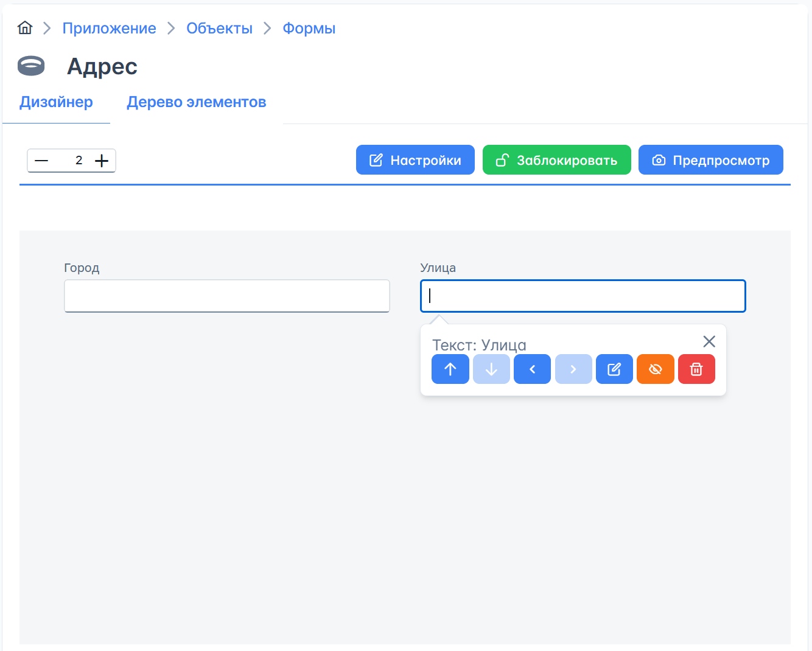Hide the Улица field with eye button
The width and height of the screenshot is (812, 651).
(x=655, y=369)
